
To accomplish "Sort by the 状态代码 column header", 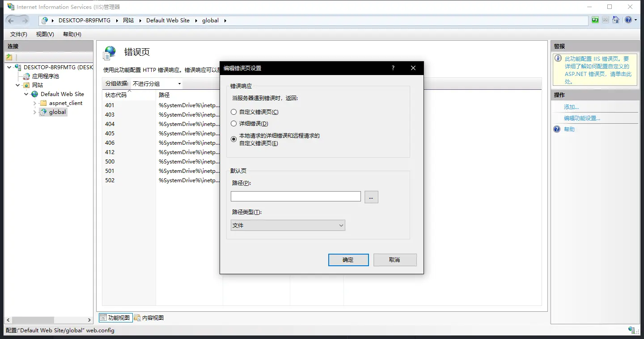I will (129, 95).
